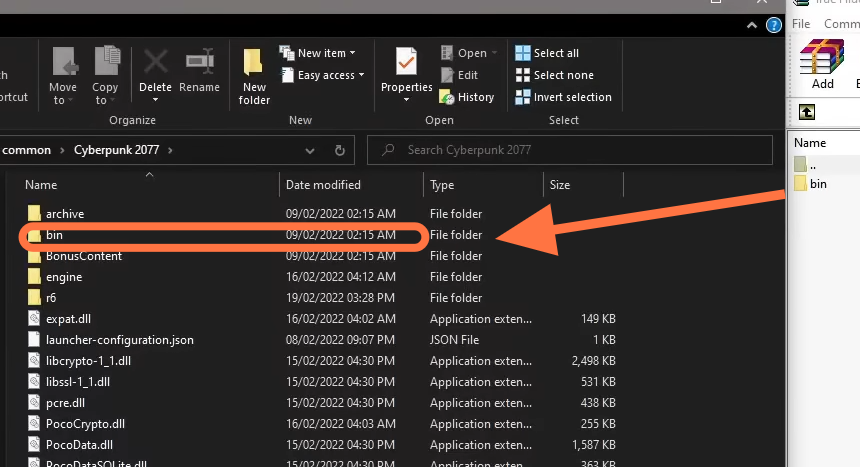
Task: Click the common breadcrumb in address bar
Action: pos(26,150)
